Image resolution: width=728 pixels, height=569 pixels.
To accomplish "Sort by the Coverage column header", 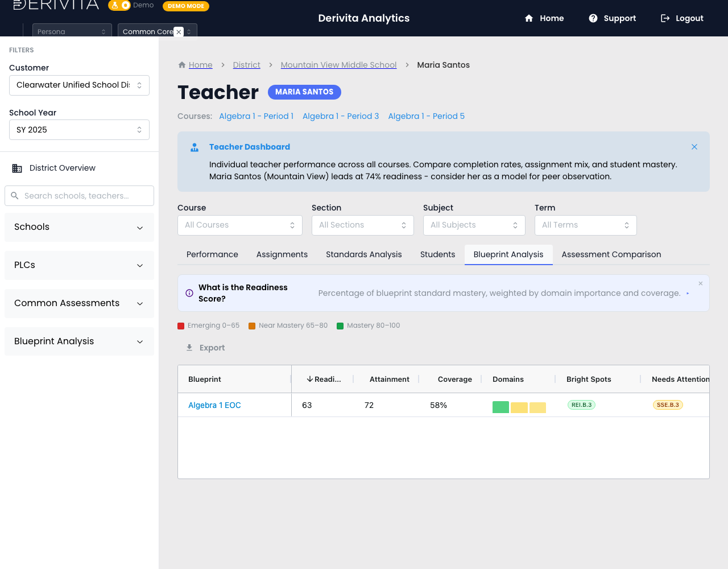I will coord(455,380).
